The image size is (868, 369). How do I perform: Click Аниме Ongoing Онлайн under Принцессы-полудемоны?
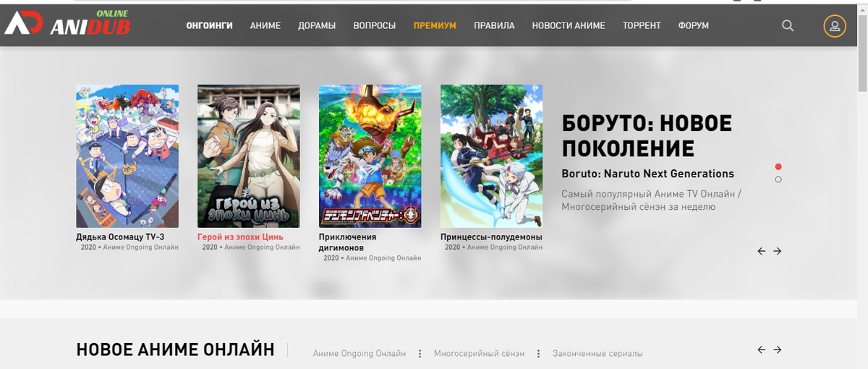(505, 247)
